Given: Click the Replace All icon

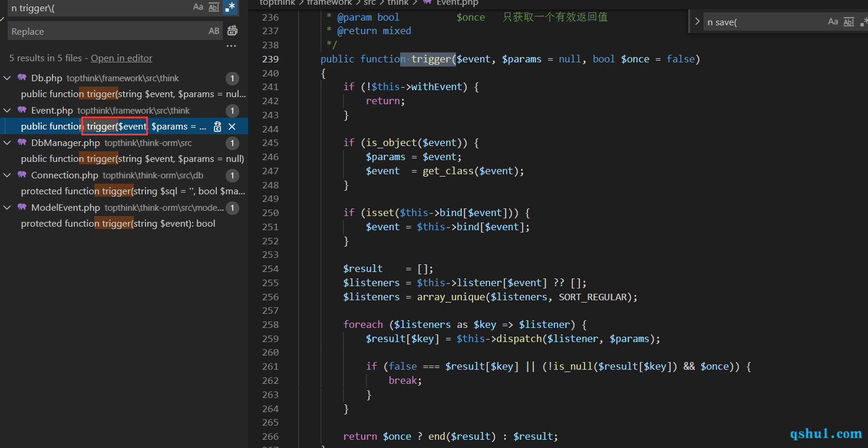Looking at the screenshot, I should [x=232, y=31].
